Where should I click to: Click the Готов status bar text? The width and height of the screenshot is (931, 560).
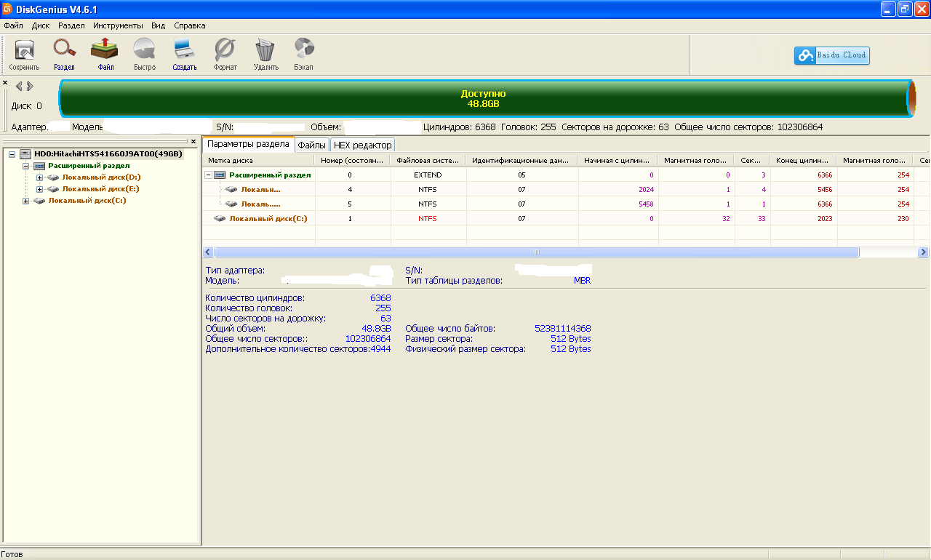(x=12, y=554)
